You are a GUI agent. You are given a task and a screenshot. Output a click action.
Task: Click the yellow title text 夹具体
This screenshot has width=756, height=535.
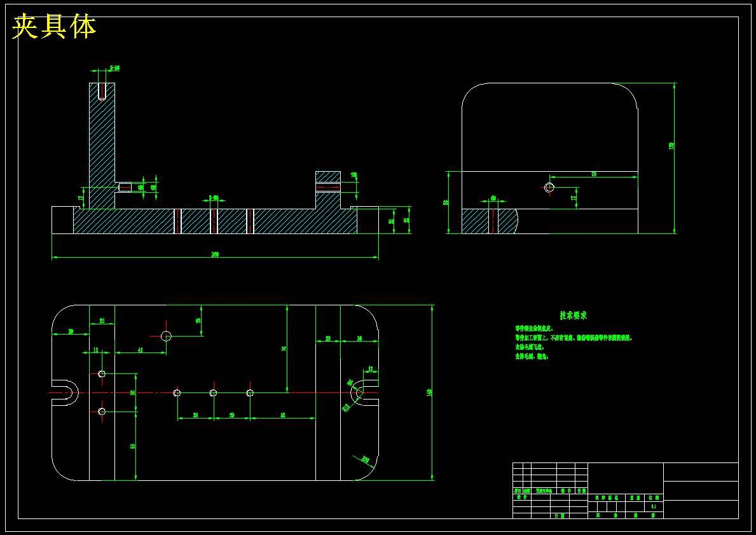point(54,27)
